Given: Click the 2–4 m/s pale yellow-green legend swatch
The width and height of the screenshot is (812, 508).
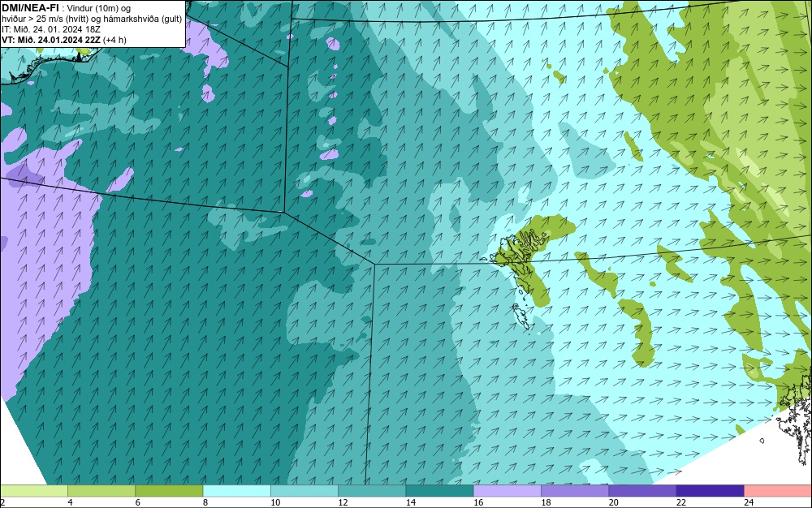Looking at the screenshot, I should [33, 491].
